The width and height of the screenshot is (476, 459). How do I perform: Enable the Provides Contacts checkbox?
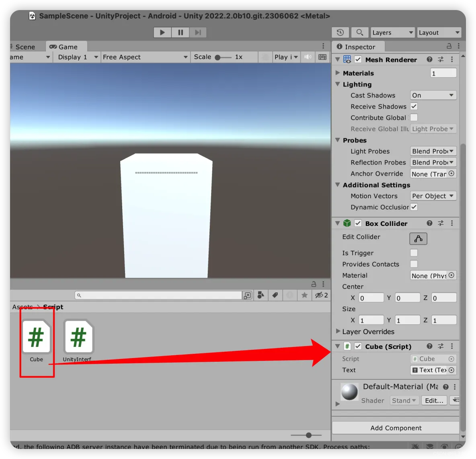coord(414,264)
